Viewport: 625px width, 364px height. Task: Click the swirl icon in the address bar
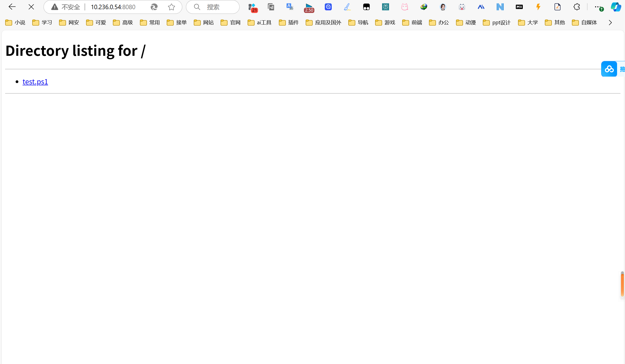point(154,7)
